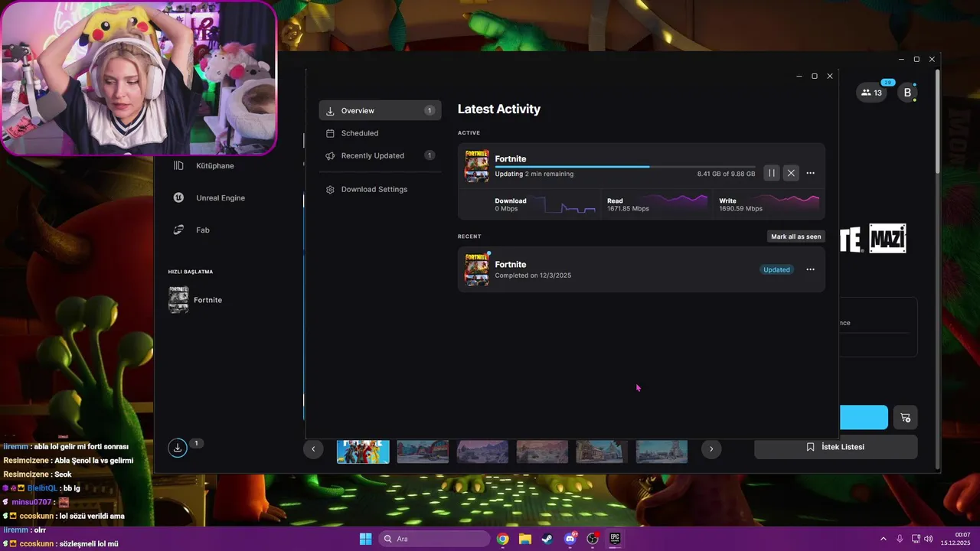Click the Epic Games taskbar icon
This screenshot has width=980, height=551.
pyautogui.click(x=615, y=539)
